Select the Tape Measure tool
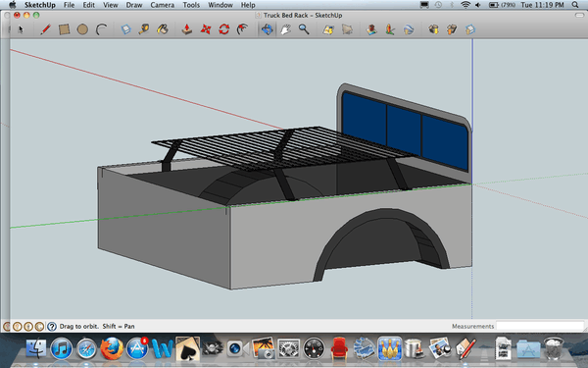Screen dimensions: 588x368 [x=144, y=29]
